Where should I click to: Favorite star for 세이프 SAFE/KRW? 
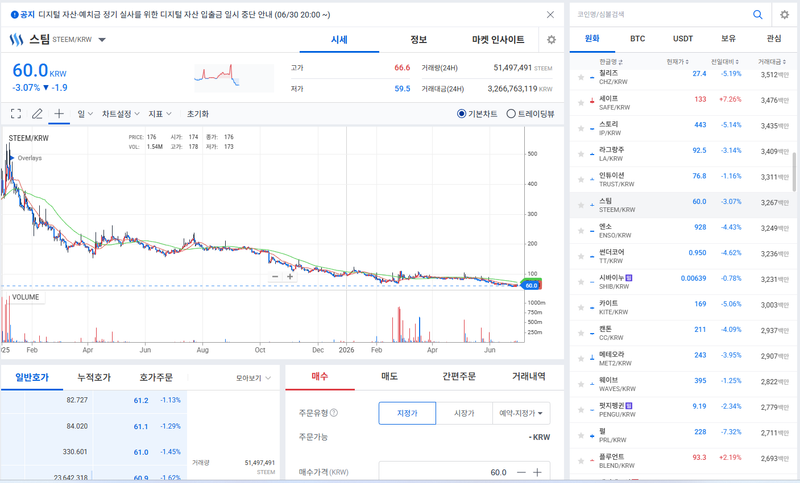581,103
